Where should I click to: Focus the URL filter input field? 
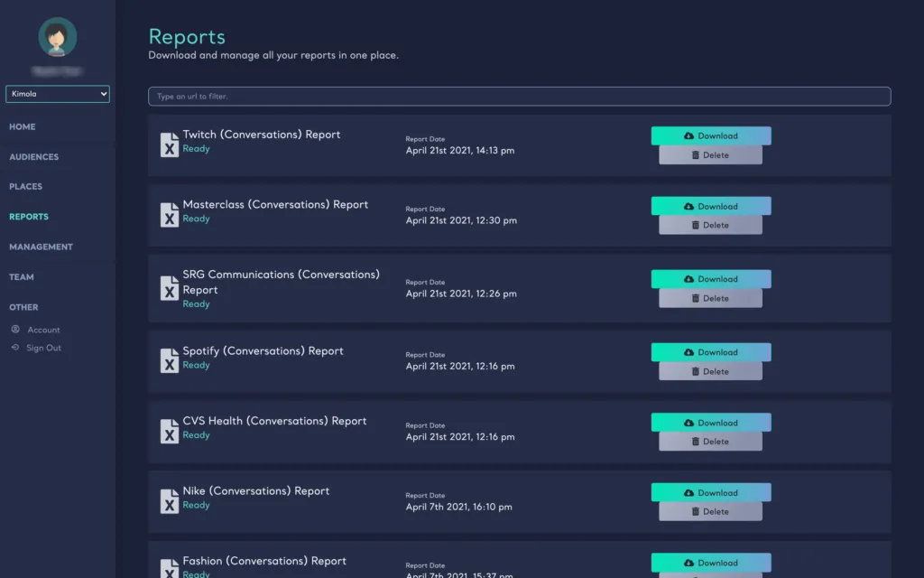519,96
